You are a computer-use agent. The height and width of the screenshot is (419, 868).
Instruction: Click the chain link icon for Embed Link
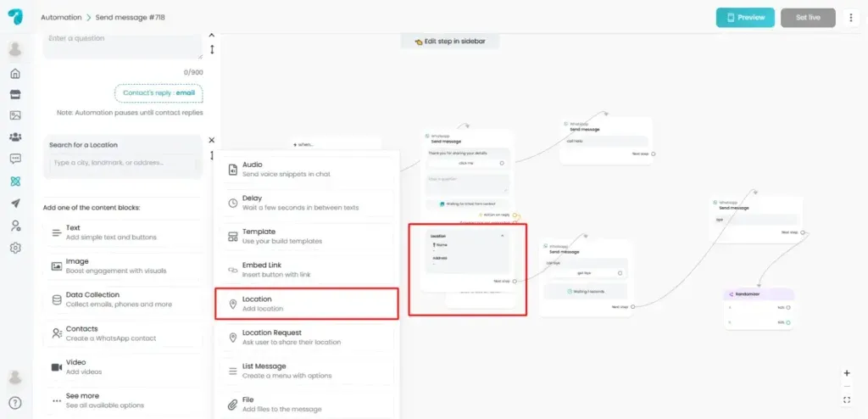tap(233, 270)
